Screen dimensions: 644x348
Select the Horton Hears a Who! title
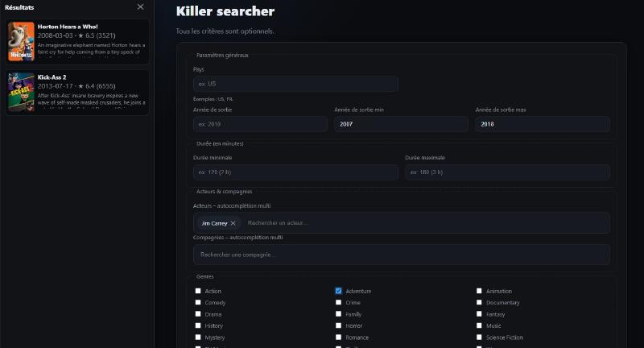(x=68, y=27)
